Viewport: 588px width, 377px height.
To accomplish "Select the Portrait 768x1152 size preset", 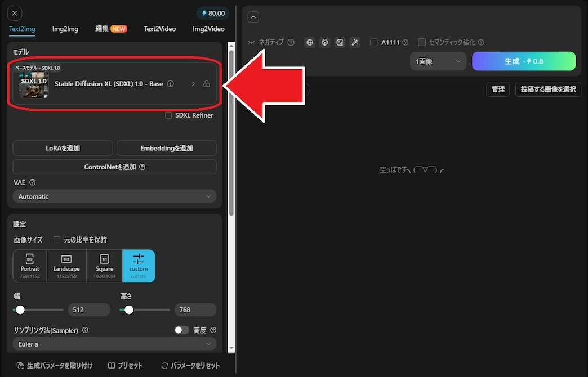I will point(29,265).
